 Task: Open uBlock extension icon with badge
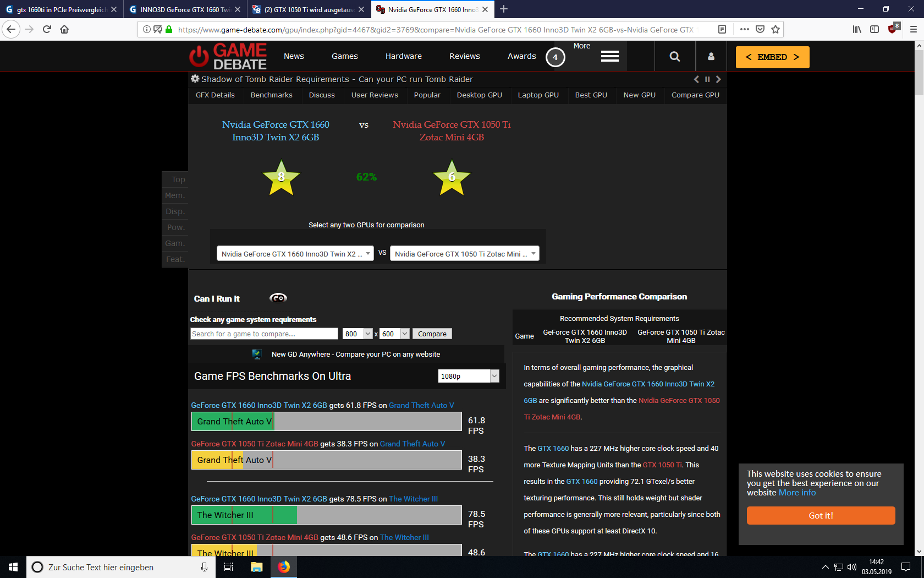[894, 28]
